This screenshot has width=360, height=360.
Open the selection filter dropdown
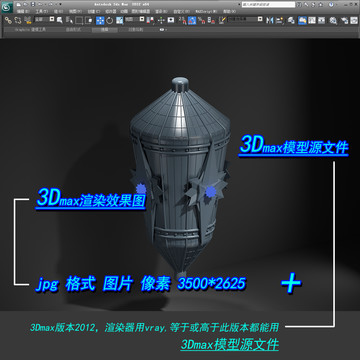(45, 19)
